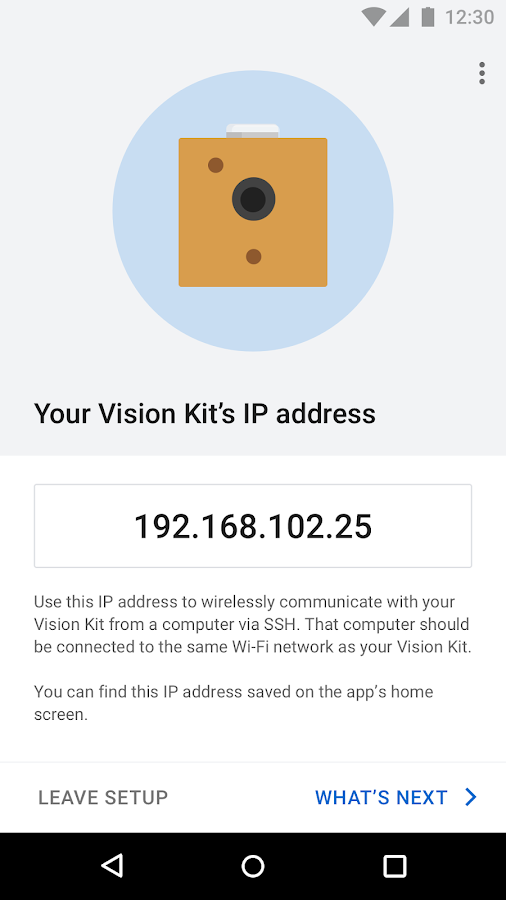The width and height of the screenshot is (506, 900).
Task: Click the "Your Vision Kit's IP address" heading
Action: click(x=205, y=413)
